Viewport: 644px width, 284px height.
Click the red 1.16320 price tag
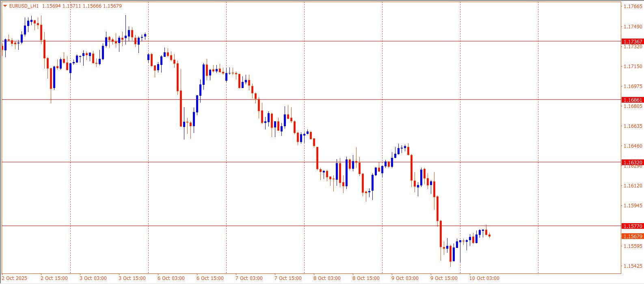coord(633,162)
